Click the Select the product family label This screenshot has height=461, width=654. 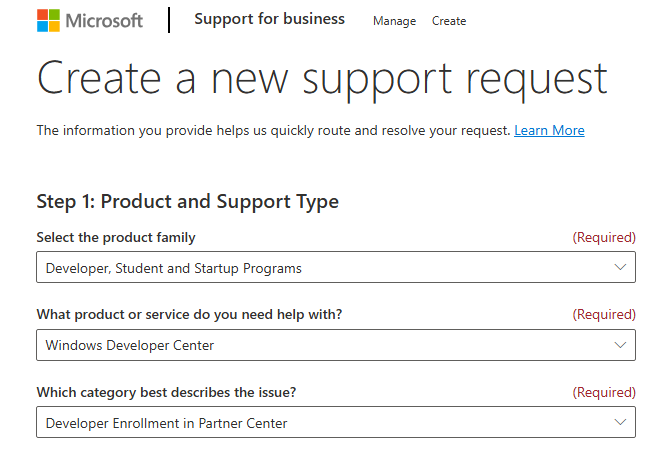(x=116, y=237)
